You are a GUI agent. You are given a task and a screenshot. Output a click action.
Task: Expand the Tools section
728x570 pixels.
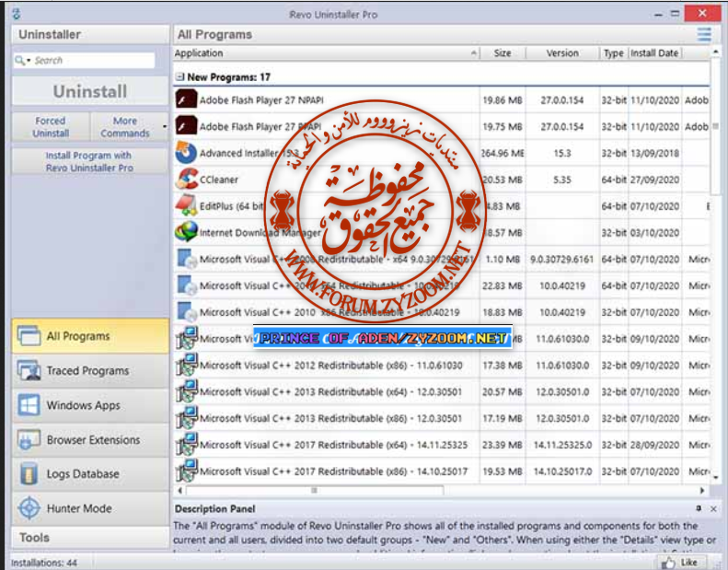[x=90, y=538]
